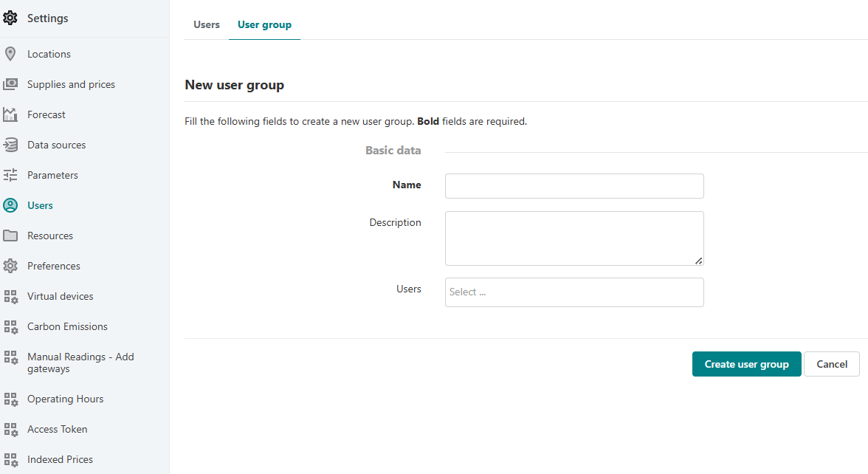Screen dimensions: 868x474
Task: Open Locations via the map pin icon
Action: [10, 54]
